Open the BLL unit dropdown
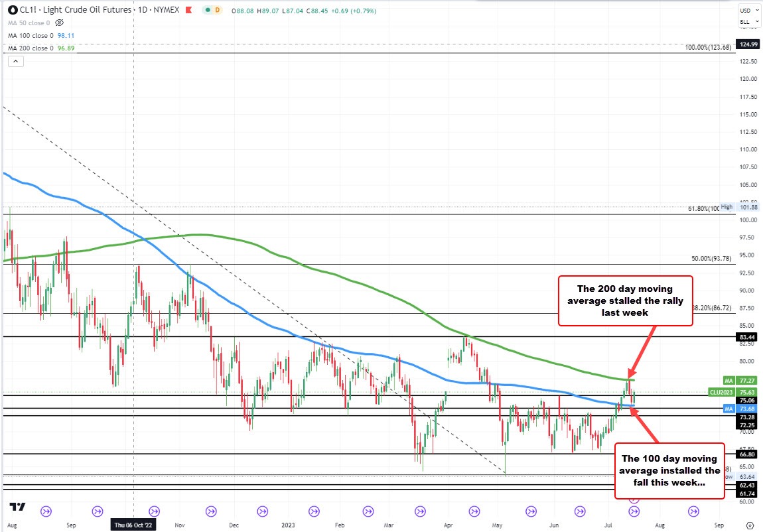This screenshot has width=763, height=532. (x=746, y=22)
